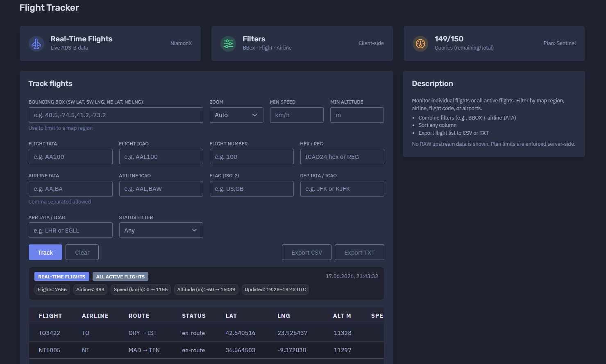Click the Updated 19:28–19:43 UTC chip
The image size is (606, 364).
(275, 289)
